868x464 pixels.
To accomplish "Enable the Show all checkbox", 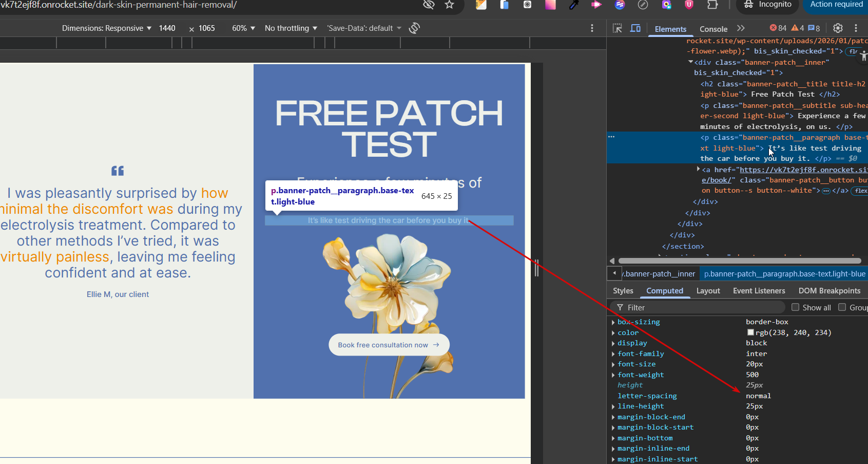I will [796, 307].
